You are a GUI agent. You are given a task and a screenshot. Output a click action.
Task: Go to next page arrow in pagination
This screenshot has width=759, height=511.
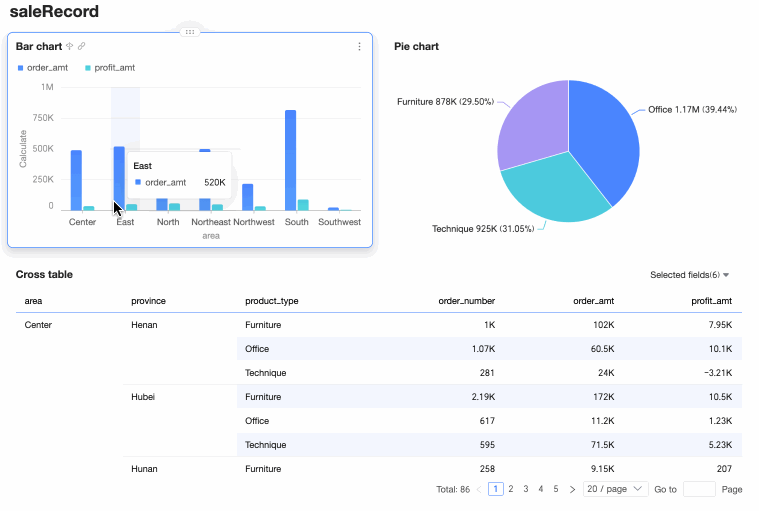572,489
